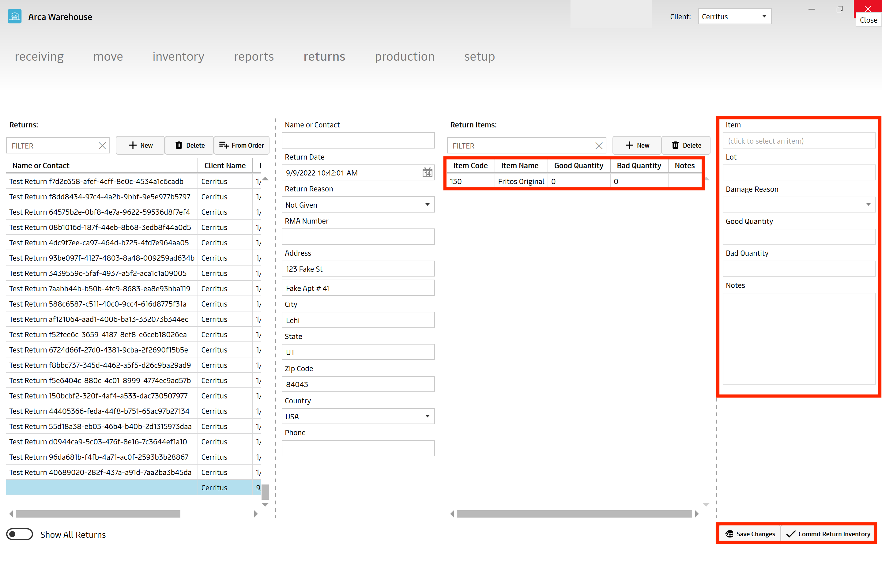Clear the Return Items filter with the X icon
This screenshot has height=588, width=882.
coord(598,145)
